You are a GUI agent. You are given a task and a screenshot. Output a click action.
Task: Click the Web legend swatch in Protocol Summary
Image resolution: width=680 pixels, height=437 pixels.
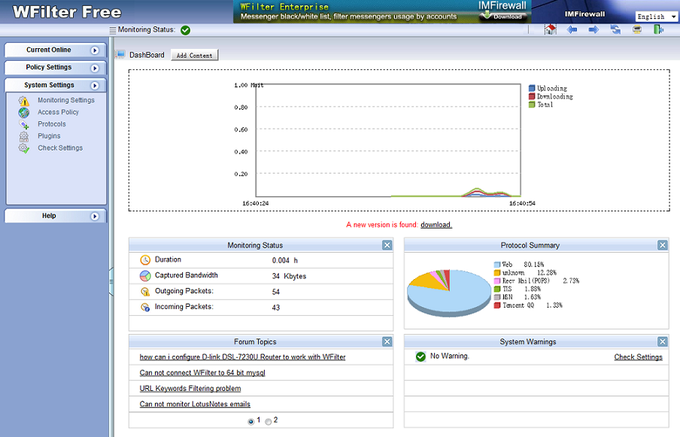click(x=497, y=264)
